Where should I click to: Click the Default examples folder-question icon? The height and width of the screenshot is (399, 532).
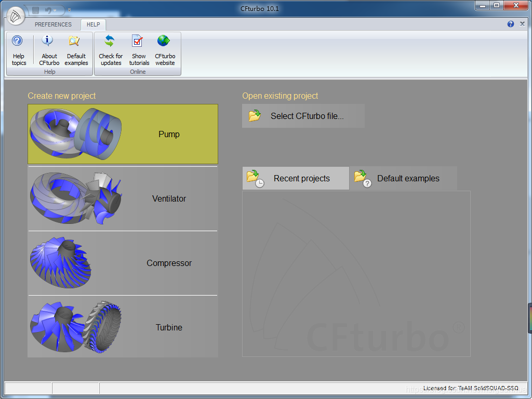coord(363,179)
